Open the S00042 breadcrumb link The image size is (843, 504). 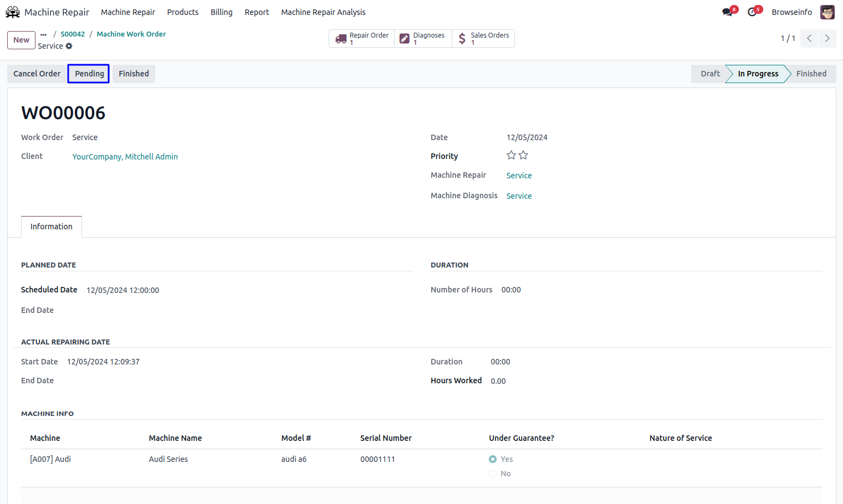click(73, 34)
